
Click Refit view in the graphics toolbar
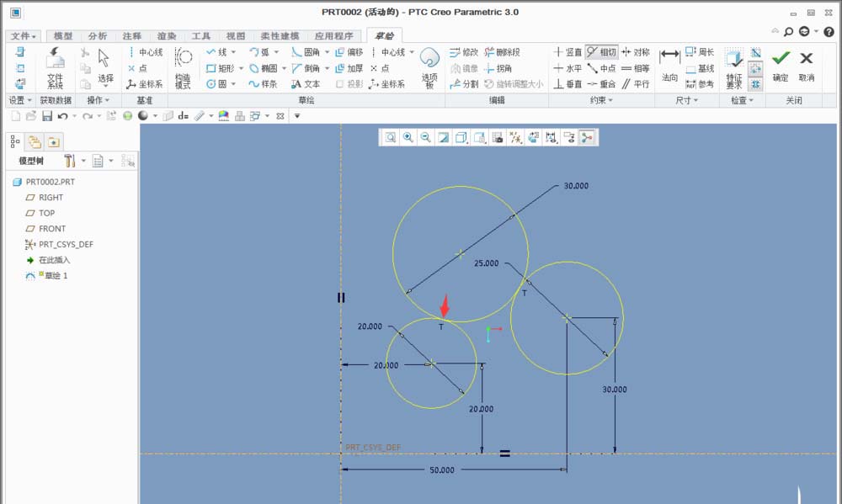tap(391, 137)
